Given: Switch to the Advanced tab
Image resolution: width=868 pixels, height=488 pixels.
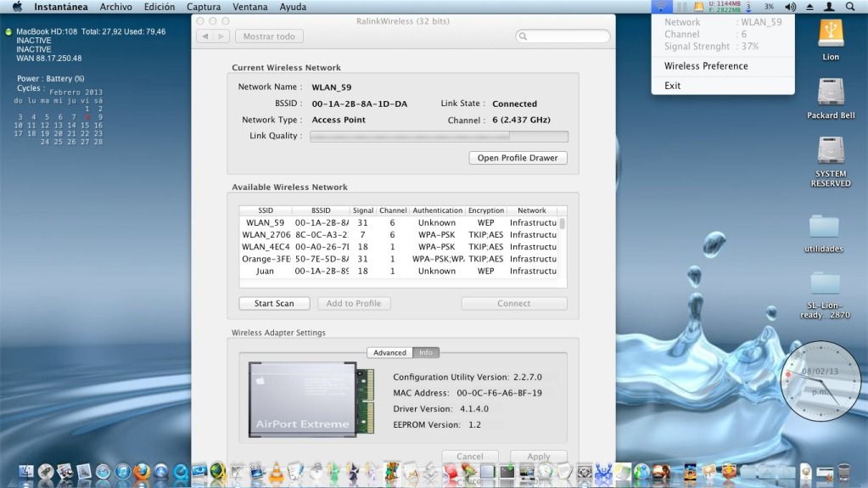Looking at the screenshot, I should click(x=389, y=353).
